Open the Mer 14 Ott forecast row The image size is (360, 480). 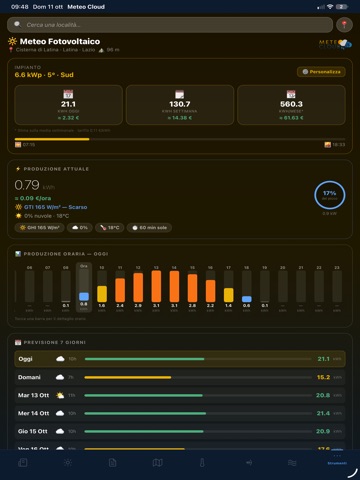[x=180, y=413]
